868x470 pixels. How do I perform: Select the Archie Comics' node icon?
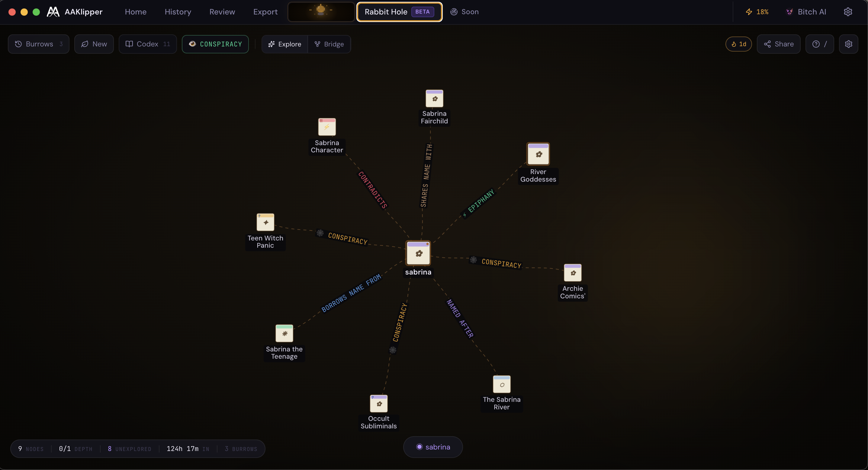(573, 273)
